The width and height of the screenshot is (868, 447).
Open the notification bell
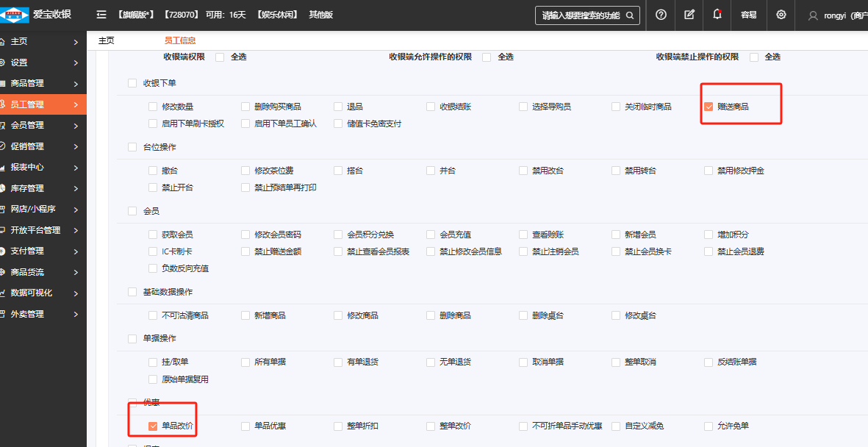(717, 15)
